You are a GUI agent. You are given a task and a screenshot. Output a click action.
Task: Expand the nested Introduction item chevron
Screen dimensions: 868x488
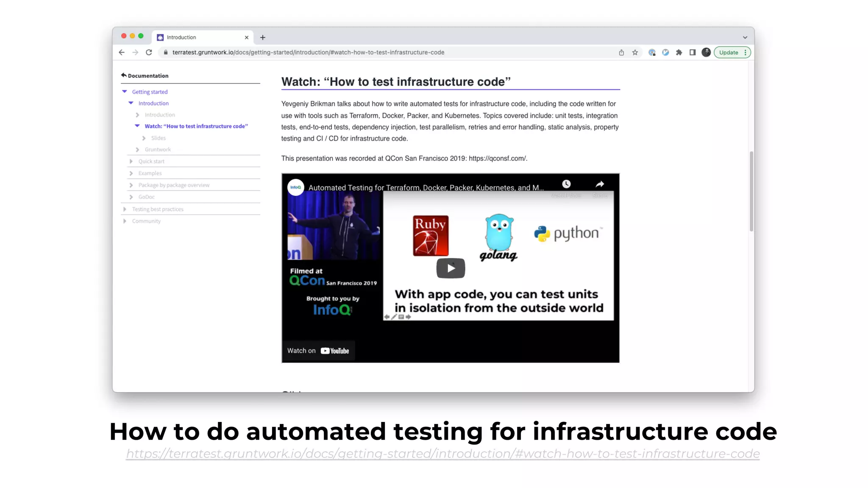(137, 115)
